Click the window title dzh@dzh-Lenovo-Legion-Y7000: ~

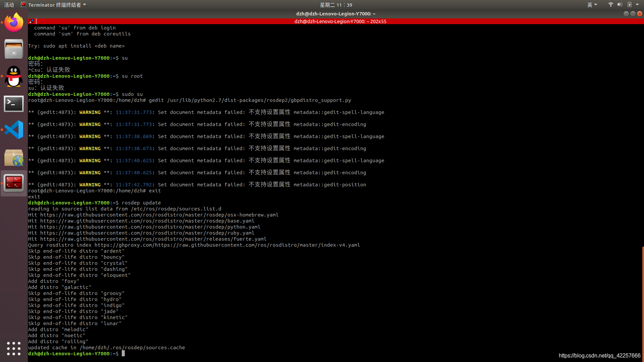336,14
